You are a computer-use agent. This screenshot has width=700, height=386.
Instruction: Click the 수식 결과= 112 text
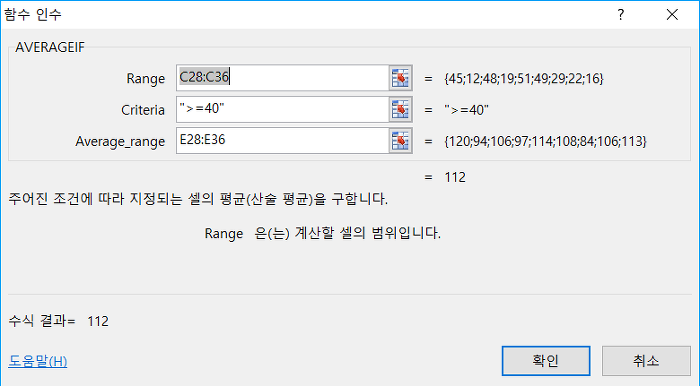[58, 321]
